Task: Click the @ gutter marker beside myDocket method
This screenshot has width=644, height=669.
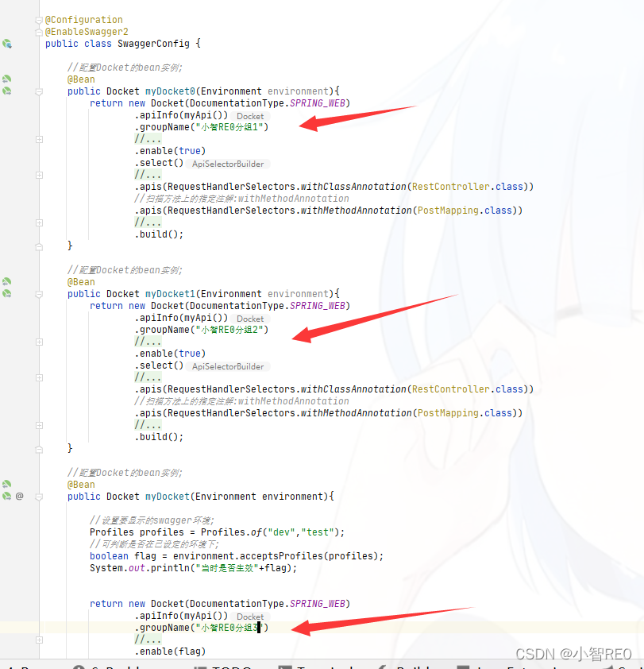Action: (20, 497)
